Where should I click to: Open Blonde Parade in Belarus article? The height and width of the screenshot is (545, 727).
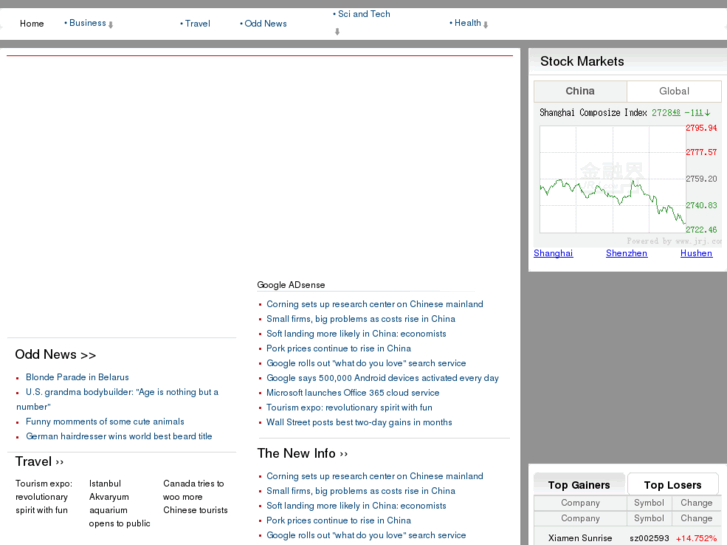(x=77, y=377)
